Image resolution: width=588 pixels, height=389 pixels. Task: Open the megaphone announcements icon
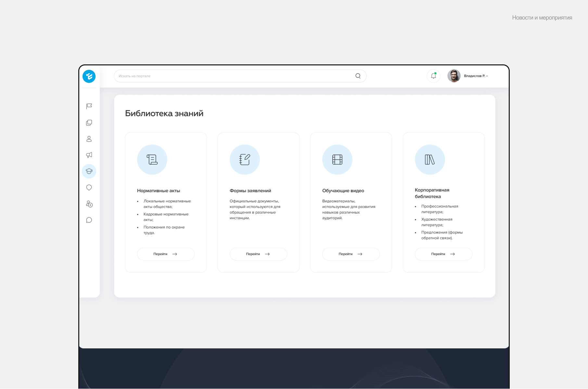coord(89,155)
